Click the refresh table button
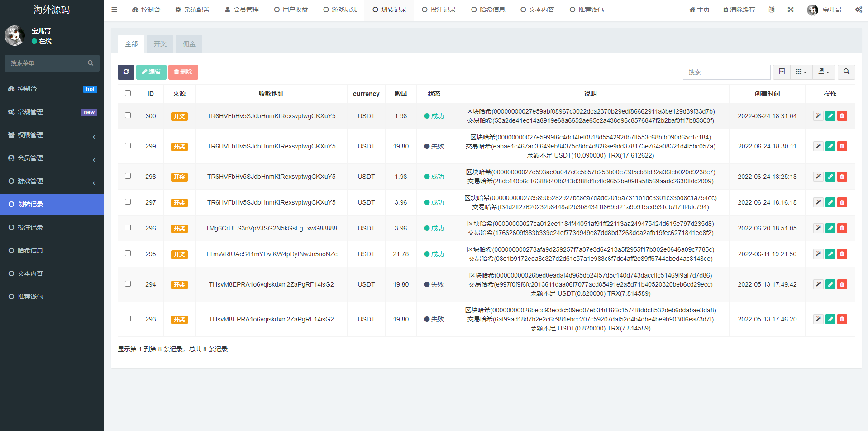This screenshot has height=431, width=868. tap(126, 72)
